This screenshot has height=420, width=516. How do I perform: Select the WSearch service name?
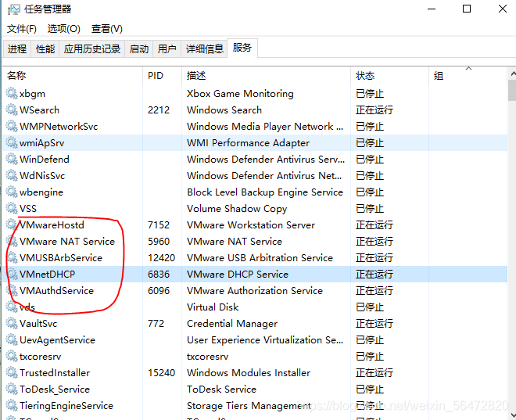(39, 110)
